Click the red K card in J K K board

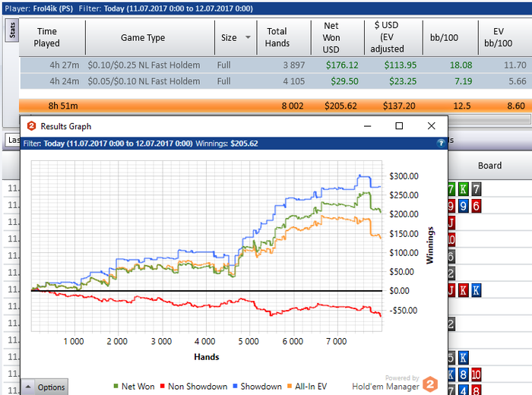tap(463, 290)
